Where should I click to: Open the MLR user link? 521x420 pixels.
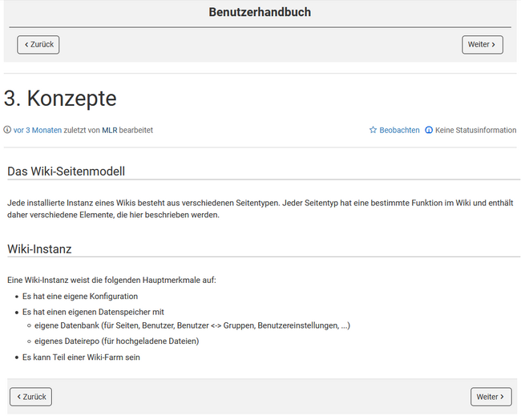(x=110, y=131)
